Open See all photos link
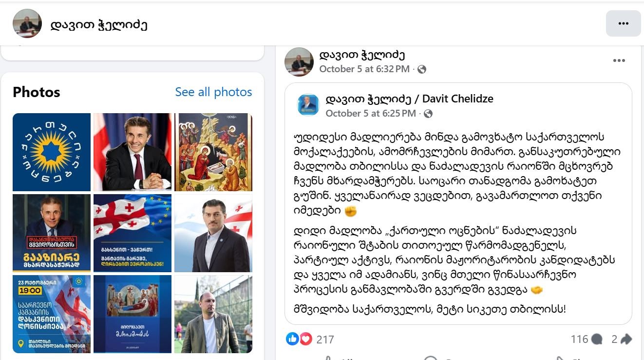644x360 pixels. 213,92
